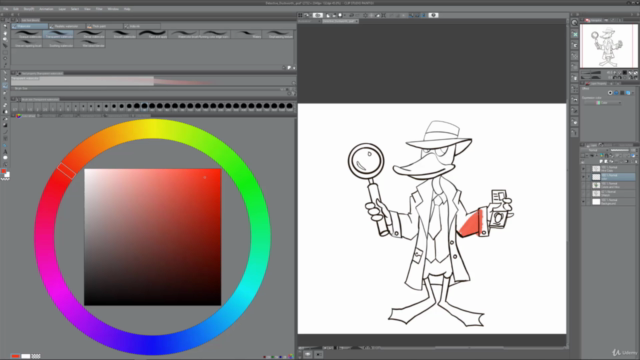Show the hidden third layer in the list

pyautogui.click(x=583, y=185)
